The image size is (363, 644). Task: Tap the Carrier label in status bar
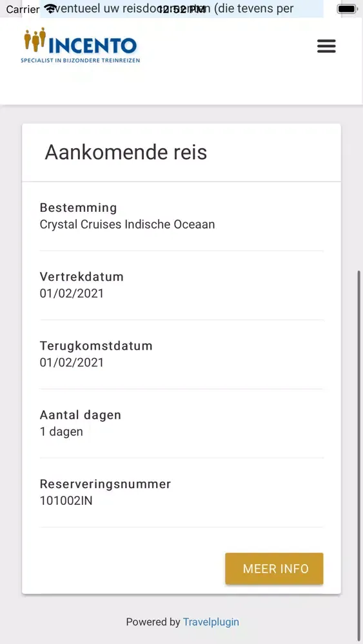click(x=23, y=9)
